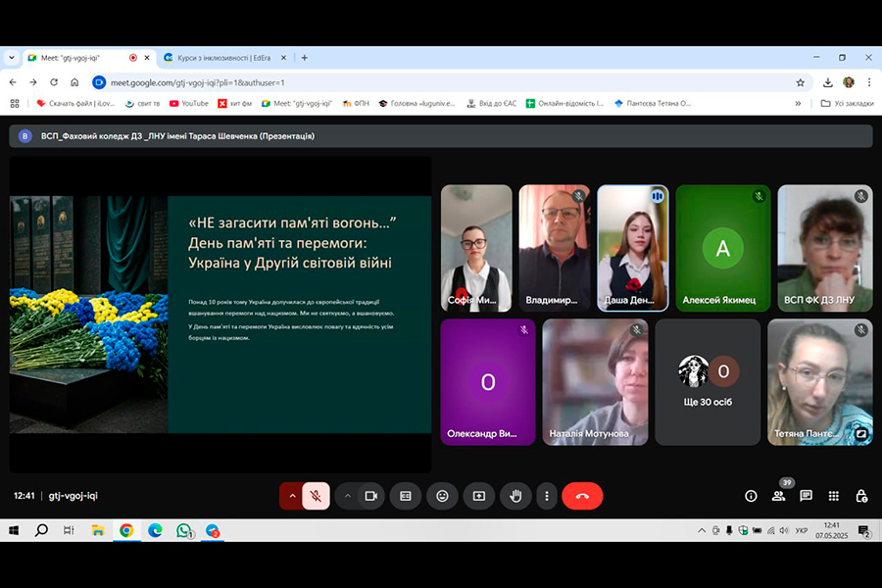Select Владимир... participant tile
The image size is (882, 588).
pos(555,248)
